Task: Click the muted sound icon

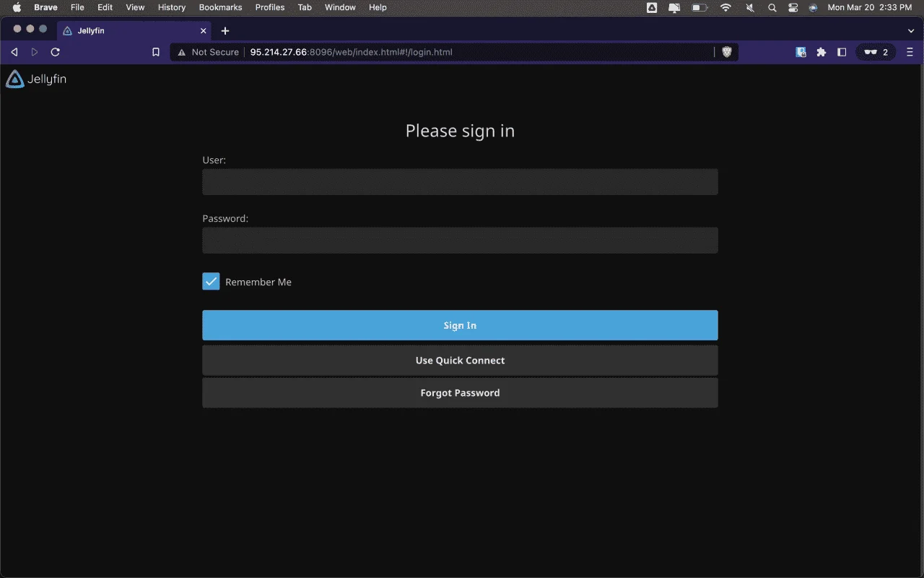Action: tap(749, 7)
